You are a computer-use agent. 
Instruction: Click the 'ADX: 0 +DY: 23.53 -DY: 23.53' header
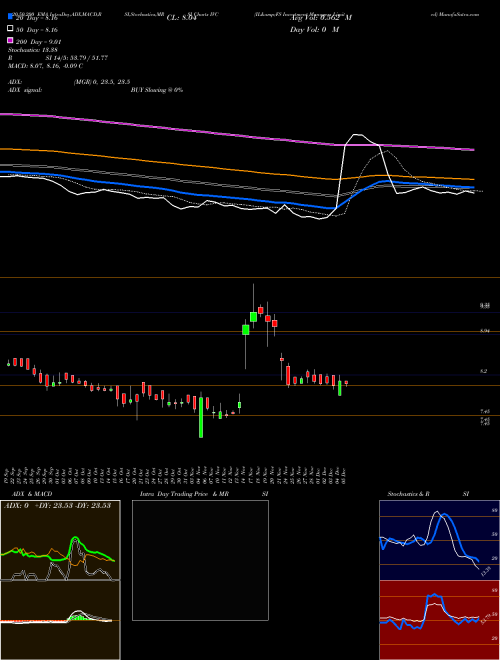pos(57,506)
